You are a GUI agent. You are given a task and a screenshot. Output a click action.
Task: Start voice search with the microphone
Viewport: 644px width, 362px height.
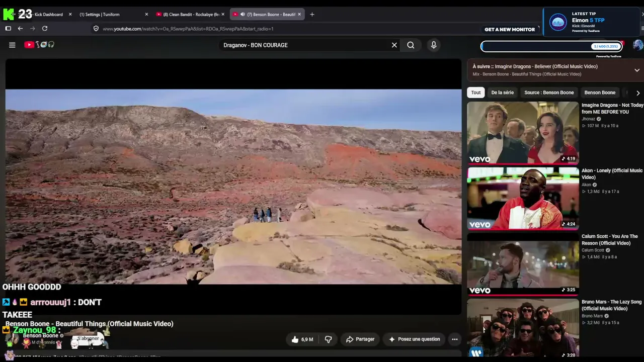coord(434,45)
